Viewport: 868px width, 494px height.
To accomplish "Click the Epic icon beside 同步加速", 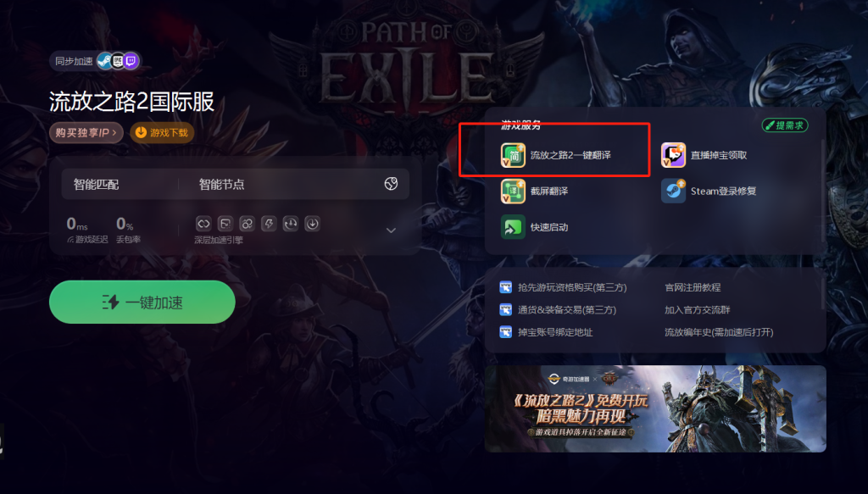I will pyautogui.click(x=118, y=61).
